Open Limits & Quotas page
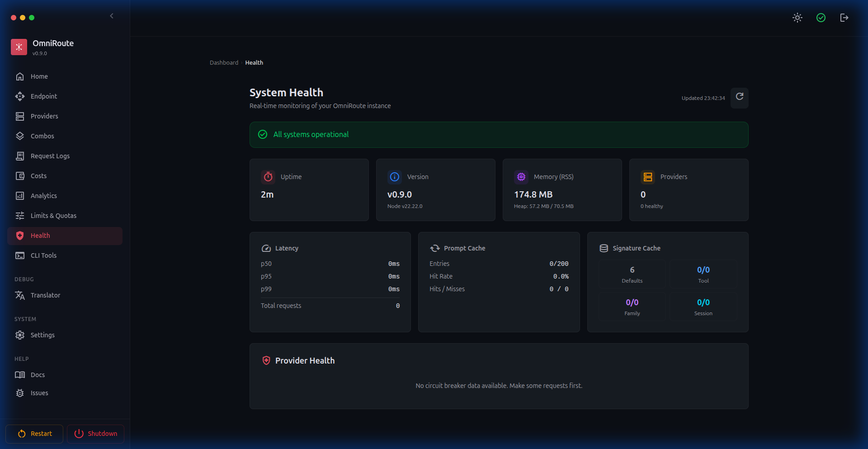868x449 pixels. (x=53, y=216)
